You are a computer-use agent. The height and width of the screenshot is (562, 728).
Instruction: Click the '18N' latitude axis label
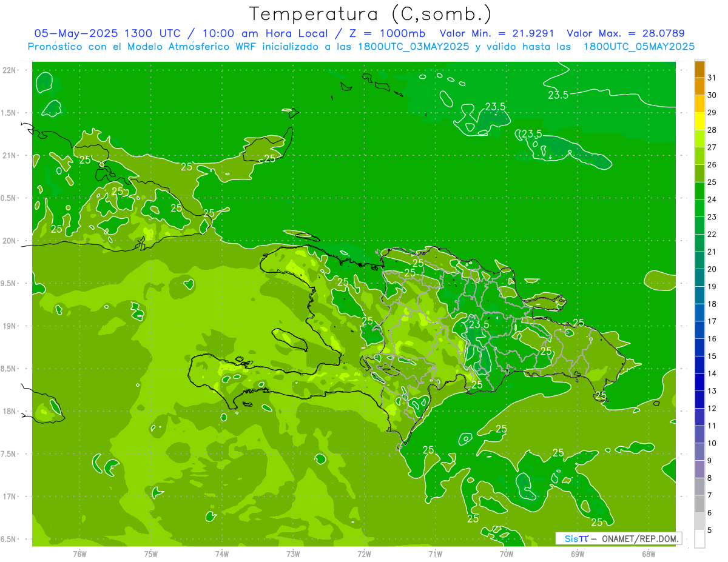click(x=8, y=411)
